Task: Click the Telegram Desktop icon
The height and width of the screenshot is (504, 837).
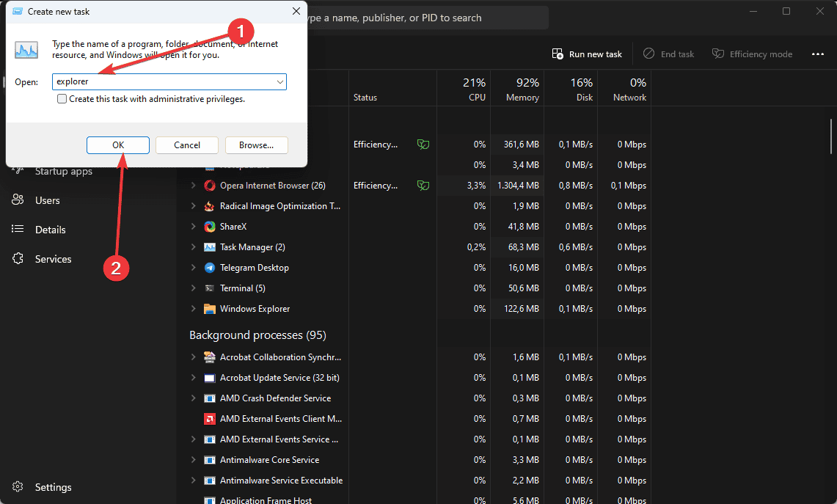Action: coord(210,268)
